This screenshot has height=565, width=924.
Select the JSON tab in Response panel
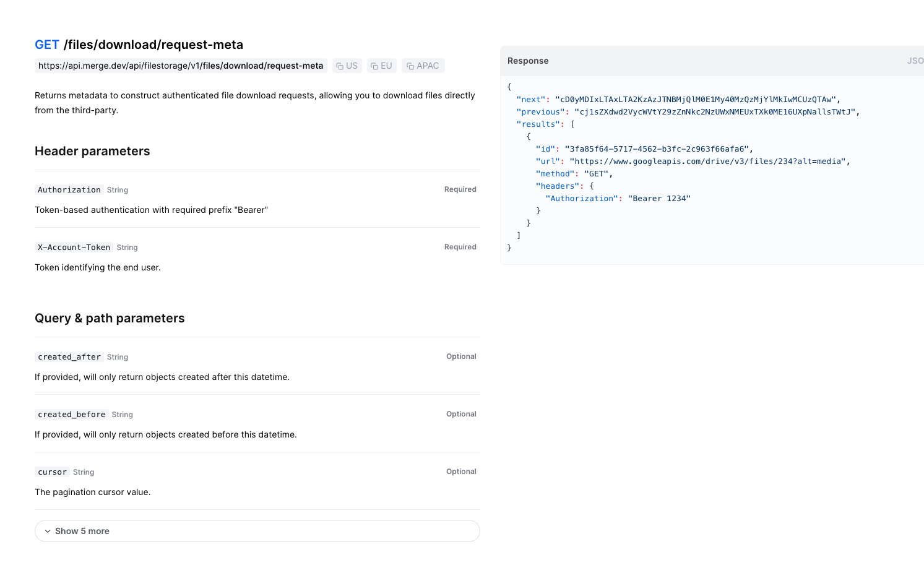(915, 61)
